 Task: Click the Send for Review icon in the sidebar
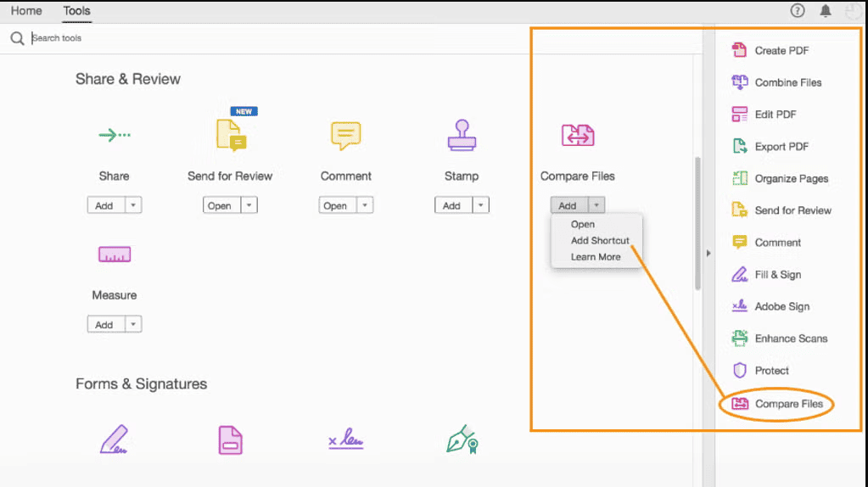(x=740, y=210)
